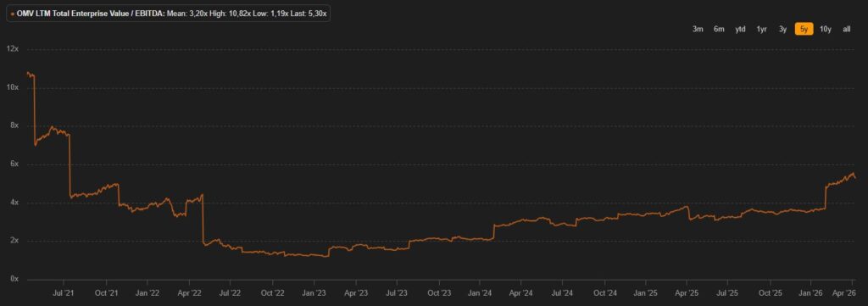The image size is (868, 306).
Task: Click the 2x y-axis label
Action: (x=15, y=241)
